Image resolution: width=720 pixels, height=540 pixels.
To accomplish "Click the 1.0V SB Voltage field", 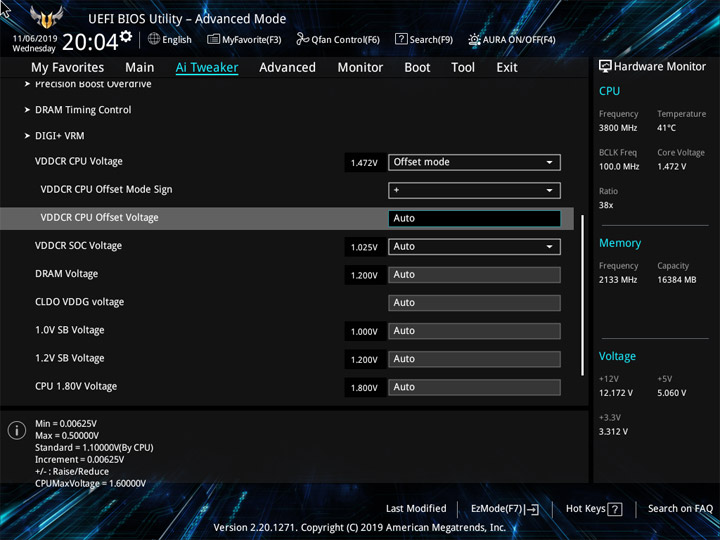I will point(474,331).
